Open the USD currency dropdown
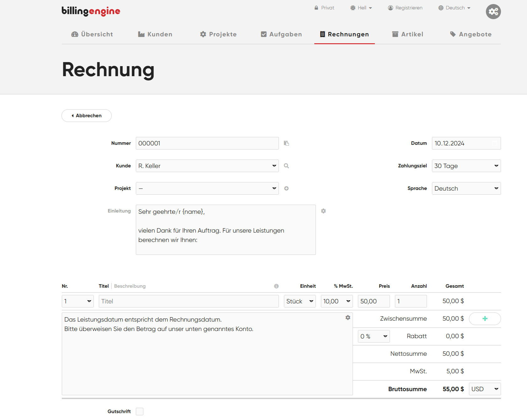Viewport: 527px width, 420px height. [485, 389]
